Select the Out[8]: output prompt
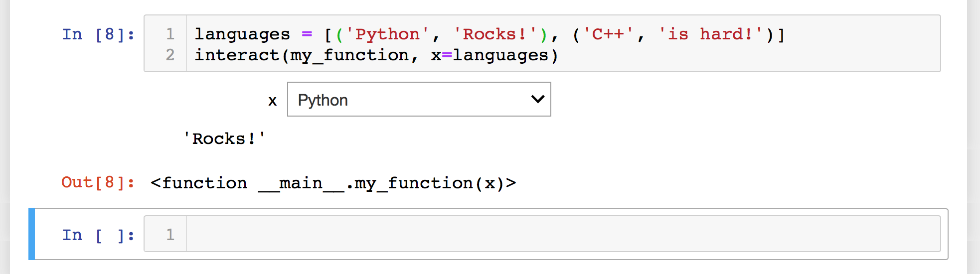 click(98, 182)
